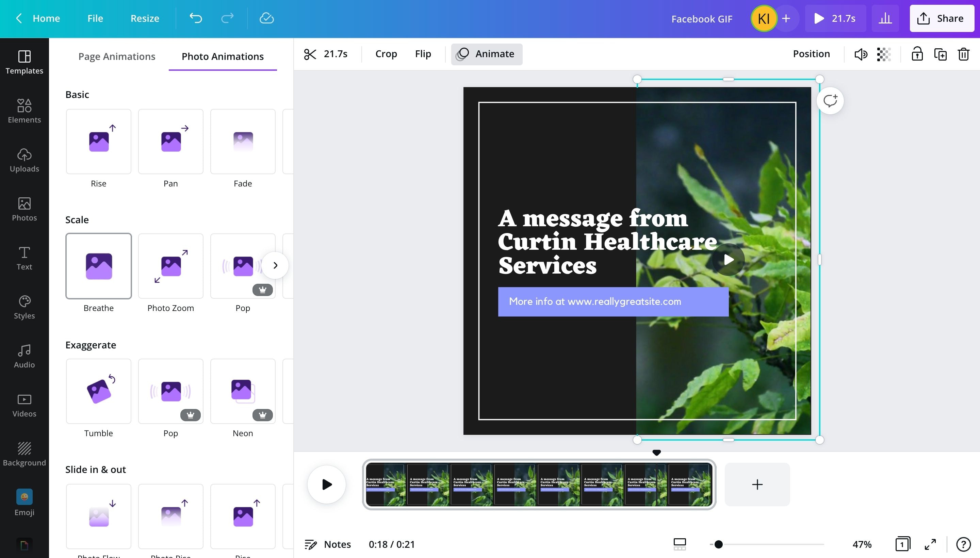Open the File menu
980x558 pixels.
point(95,18)
